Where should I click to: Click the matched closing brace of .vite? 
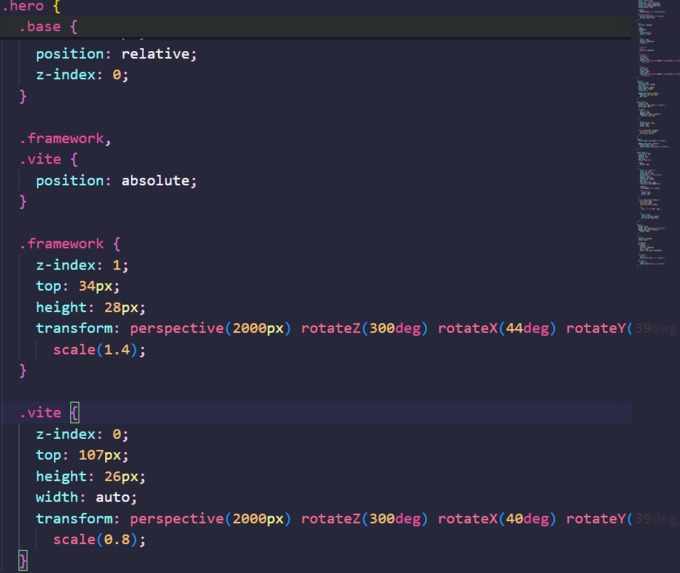pyautogui.click(x=23, y=560)
